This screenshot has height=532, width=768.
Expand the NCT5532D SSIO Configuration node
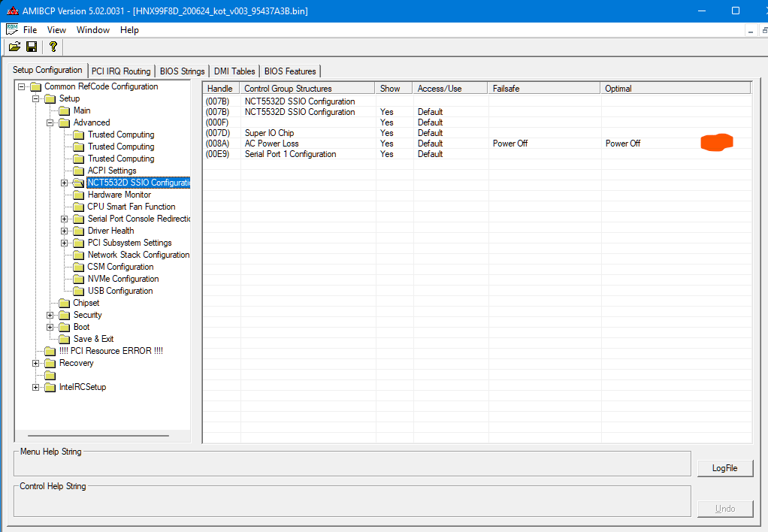pos(64,183)
